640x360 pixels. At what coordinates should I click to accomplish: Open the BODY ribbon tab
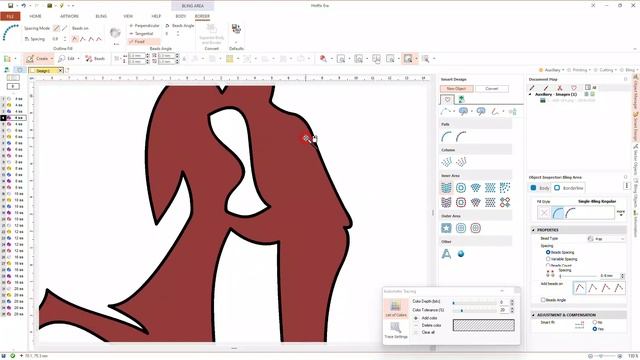click(x=181, y=16)
